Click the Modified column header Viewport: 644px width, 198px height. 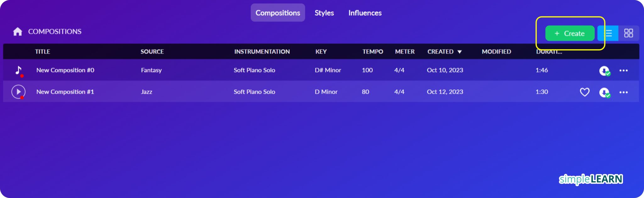pos(497,52)
